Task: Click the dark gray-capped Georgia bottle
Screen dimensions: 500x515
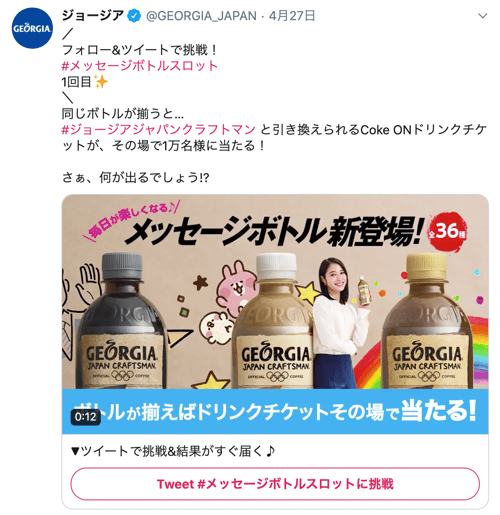Action: point(122,321)
